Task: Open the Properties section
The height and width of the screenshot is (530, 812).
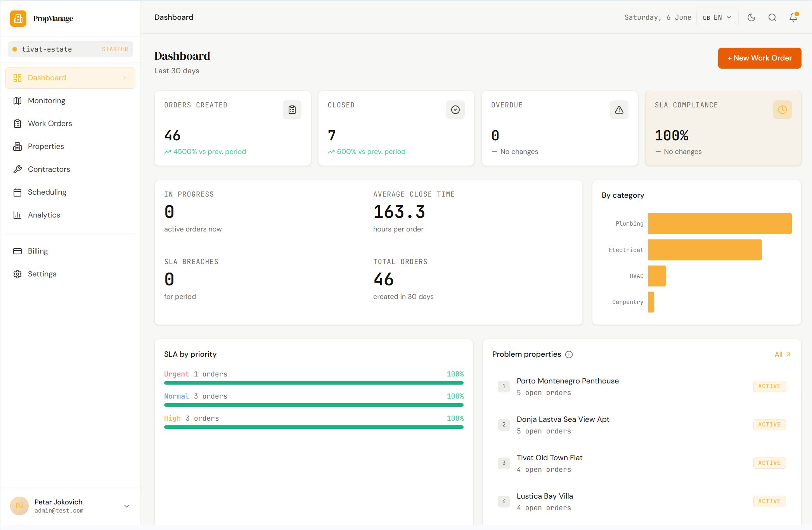Action: [x=70, y=147]
